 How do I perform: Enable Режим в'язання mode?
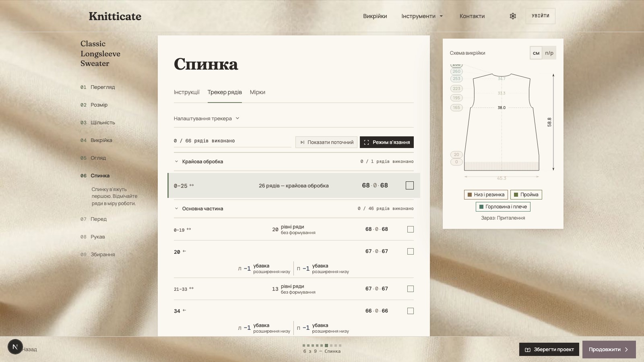tap(387, 142)
